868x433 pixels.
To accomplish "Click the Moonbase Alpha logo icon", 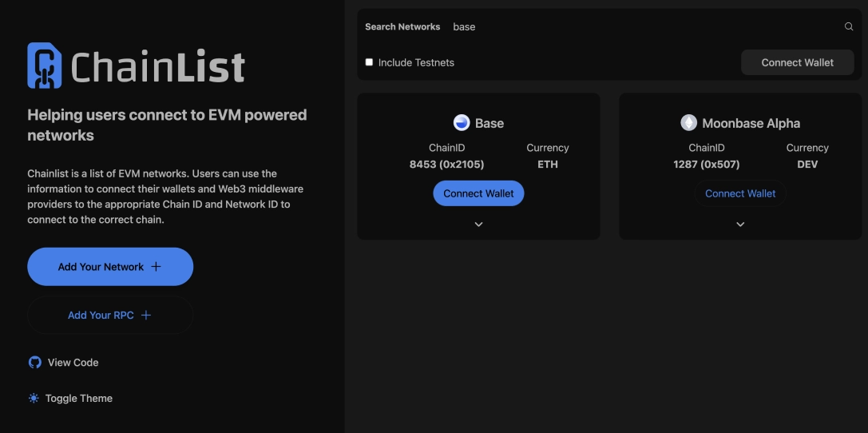I will click(688, 123).
